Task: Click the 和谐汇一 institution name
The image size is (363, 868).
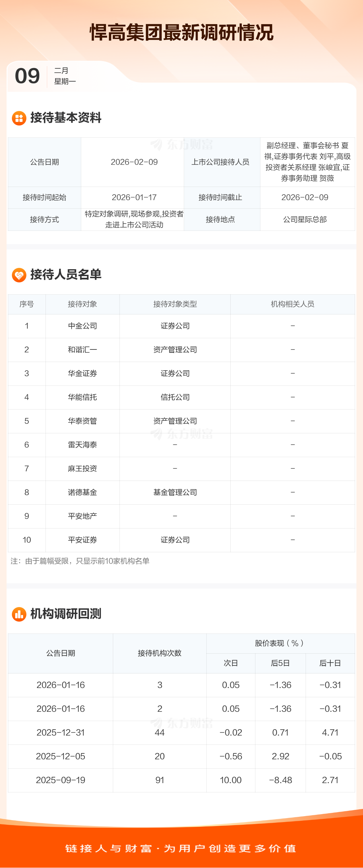Action: click(82, 350)
